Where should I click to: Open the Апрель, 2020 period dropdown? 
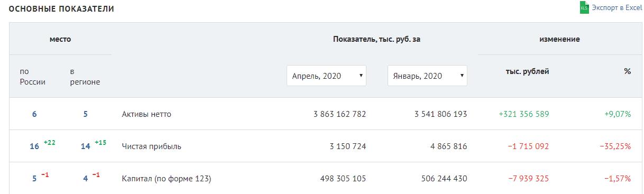pos(326,76)
